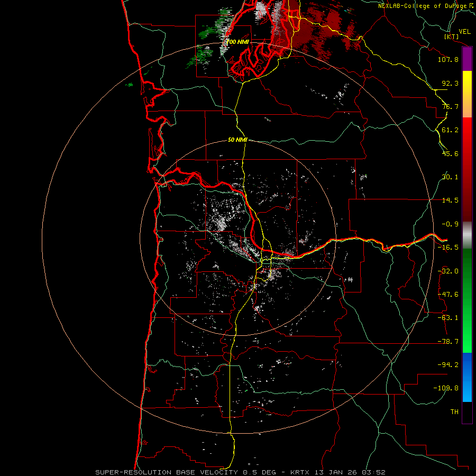Click the green segment of velocity color bar

pos(467,300)
